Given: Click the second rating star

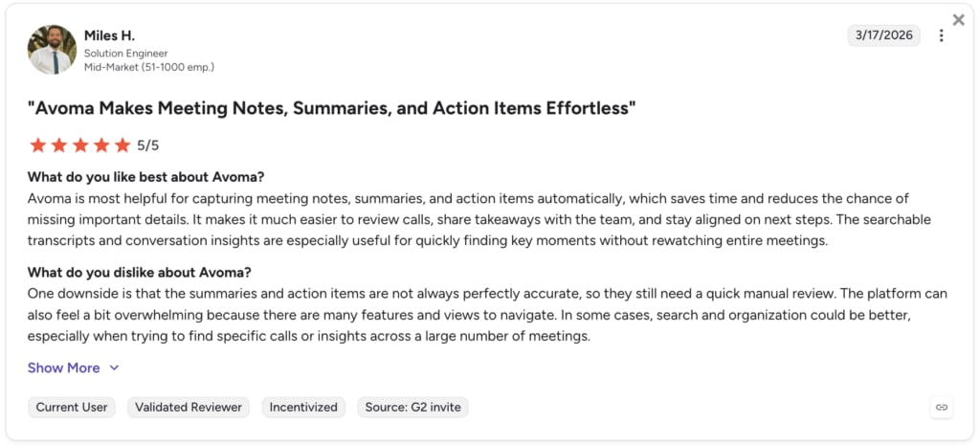Looking at the screenshot, I should tap(59, 145).
